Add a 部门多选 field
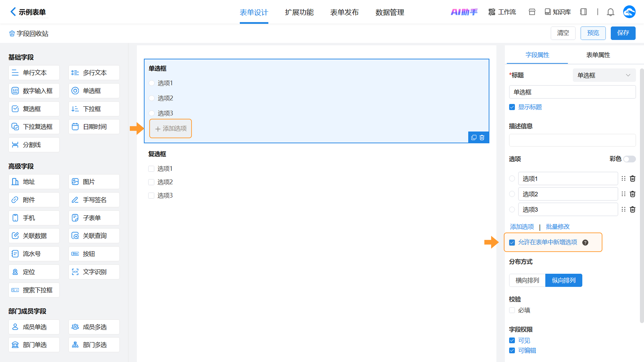The height and width of the screenshot is (362, 644). click(x=94, y=345)
